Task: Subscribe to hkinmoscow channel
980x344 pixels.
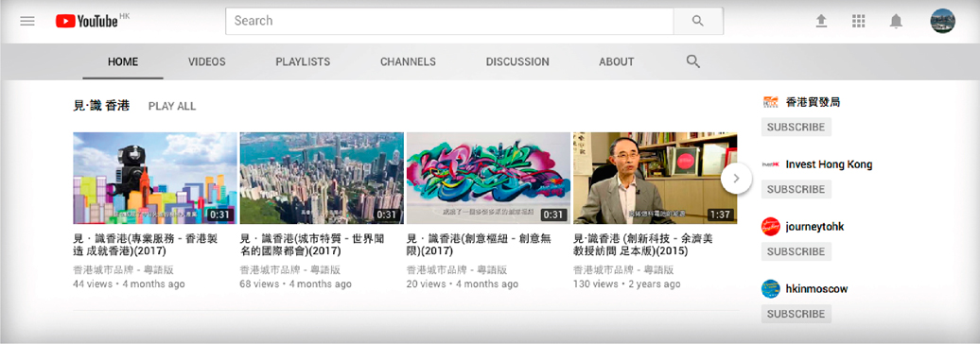Action: click(x=796, y=314)
